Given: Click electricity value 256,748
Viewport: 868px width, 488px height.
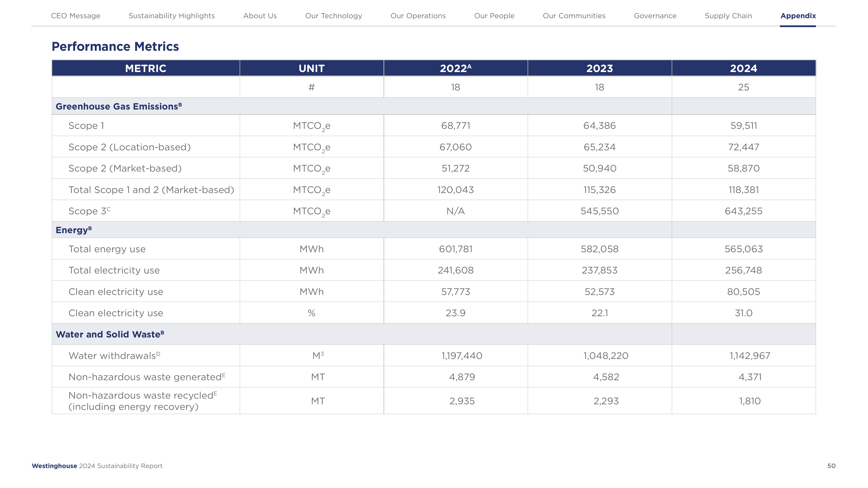Looking at the screenshot, I should tap(744, 270).
